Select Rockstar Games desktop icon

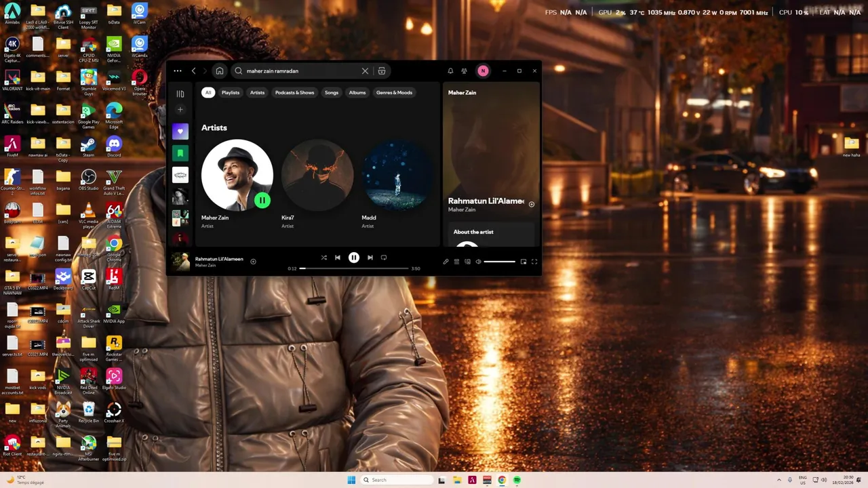click(114, 348)
